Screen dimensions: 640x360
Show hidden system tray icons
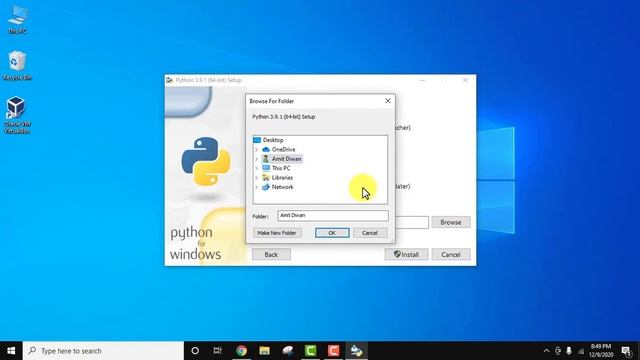(x=547, y=351)
